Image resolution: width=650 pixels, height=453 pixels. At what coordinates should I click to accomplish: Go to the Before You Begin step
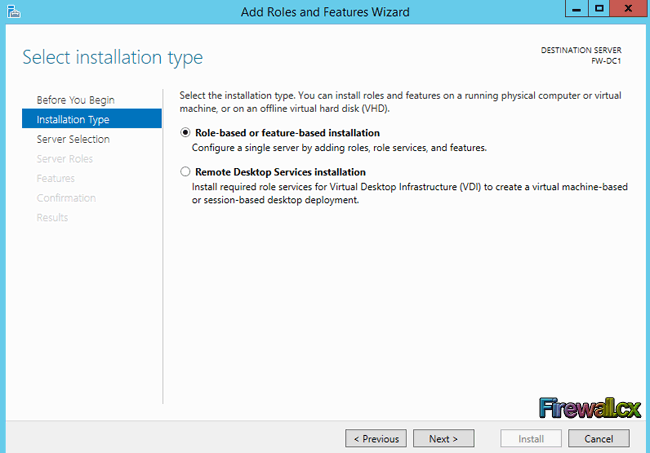75,100
